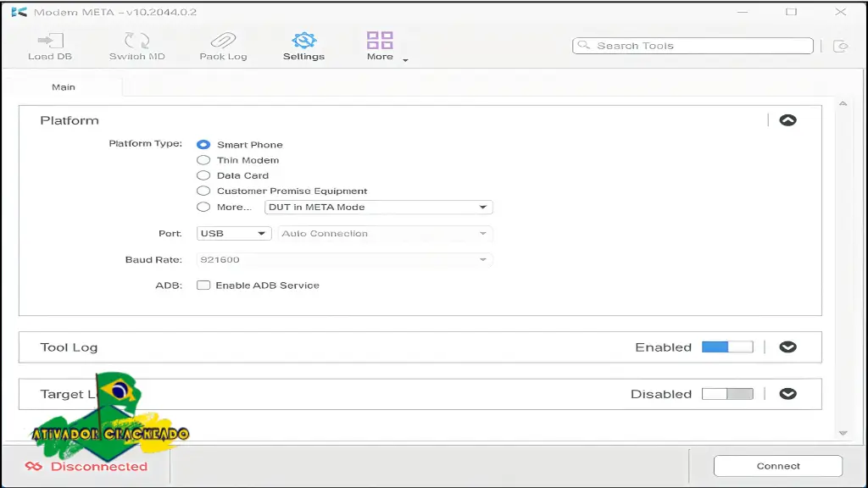Select the More... platform radio button
868x488 pixels.
pos(203,207)
